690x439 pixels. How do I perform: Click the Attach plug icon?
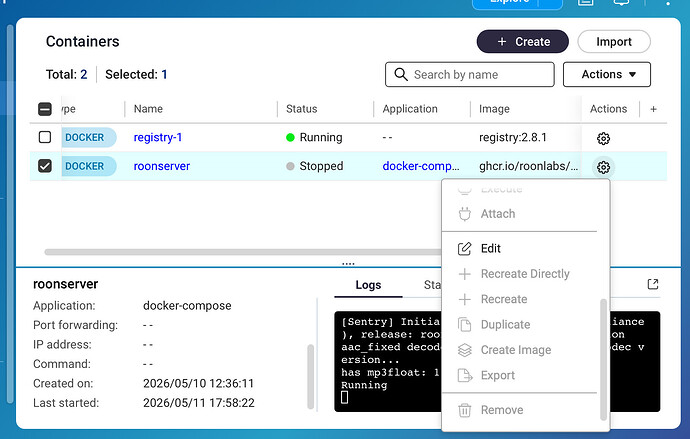[464, 214]
